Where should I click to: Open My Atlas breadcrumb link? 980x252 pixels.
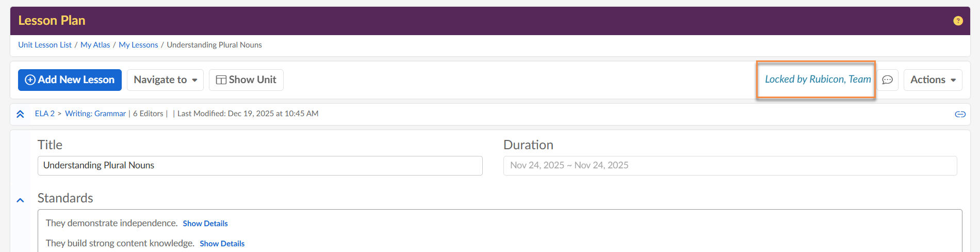tap(95, 45)
